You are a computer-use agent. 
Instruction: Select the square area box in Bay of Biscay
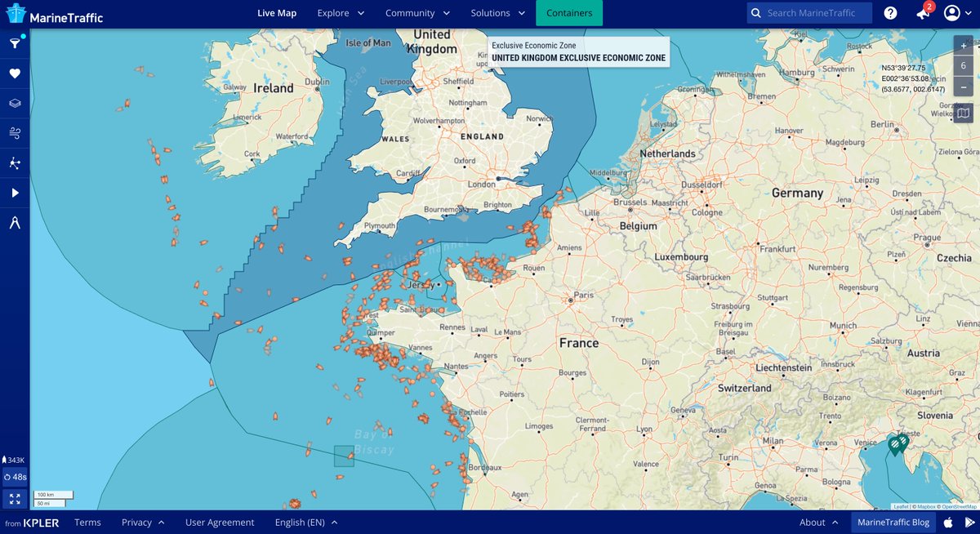pos(344,456)
